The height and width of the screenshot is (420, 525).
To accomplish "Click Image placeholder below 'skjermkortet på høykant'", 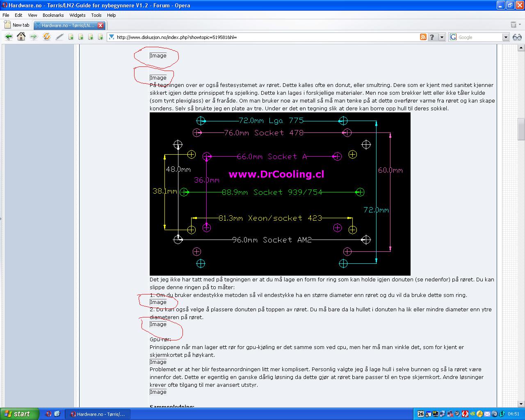I will pyautogui.click(x=158, y=362).
